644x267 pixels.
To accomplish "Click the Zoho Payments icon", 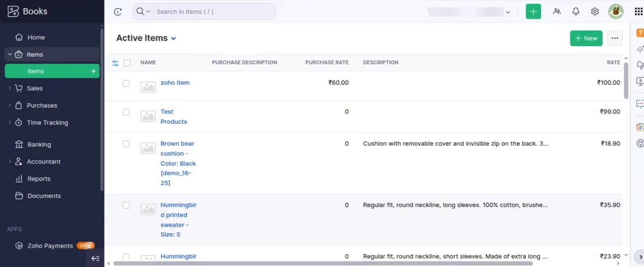I will [x=19, y=246].
